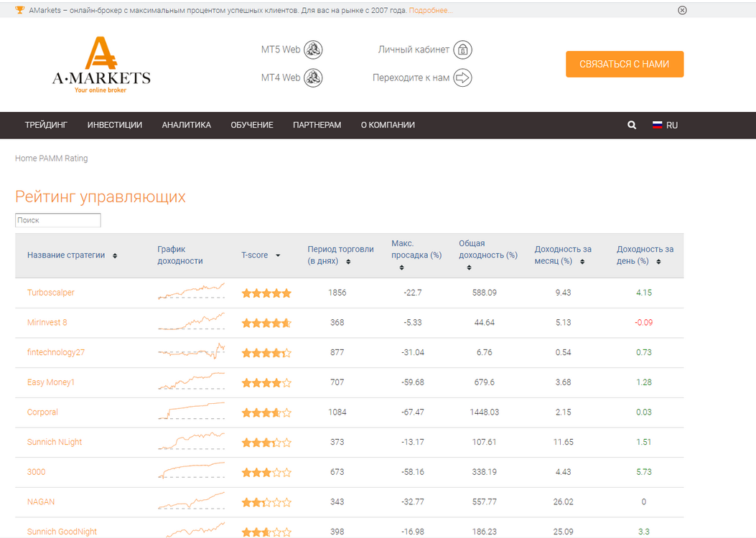
Task: Click the fintechnology27 profit chart
Action: 192,351
